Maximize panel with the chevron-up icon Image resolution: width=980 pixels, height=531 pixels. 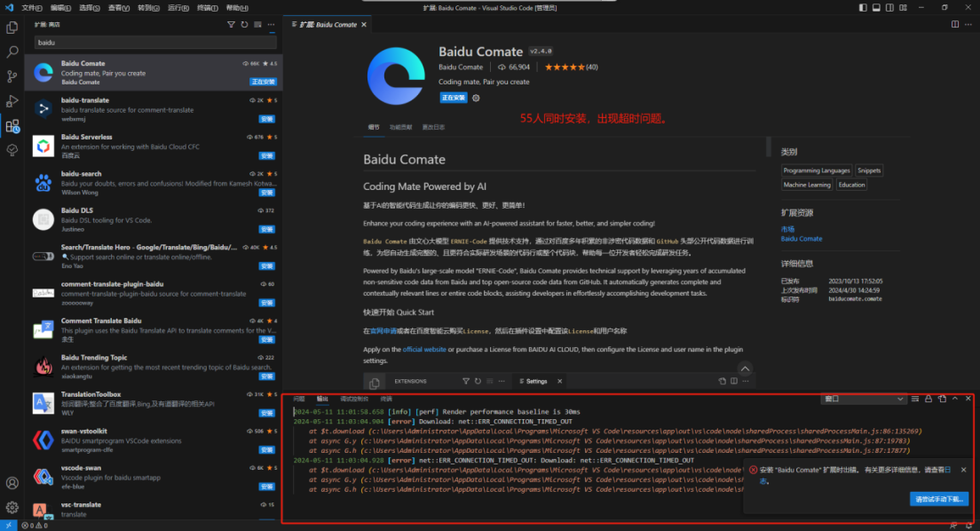coord(955,399)
